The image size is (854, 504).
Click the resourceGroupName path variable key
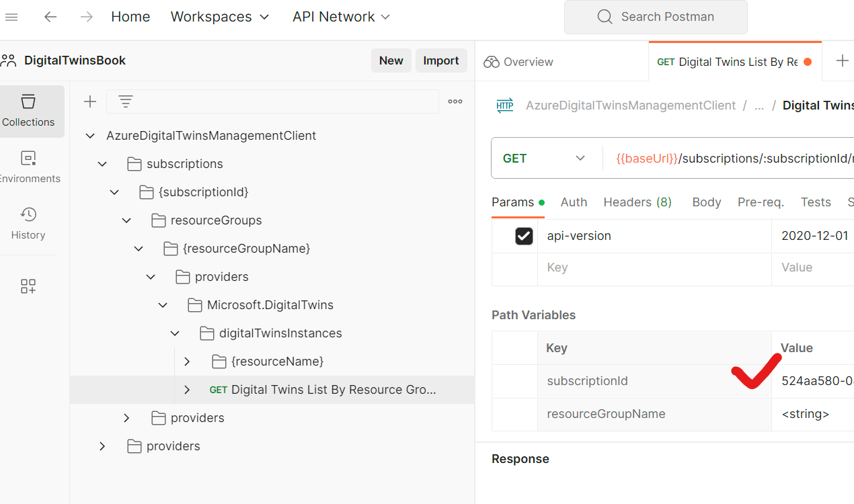tap(654, 414)
